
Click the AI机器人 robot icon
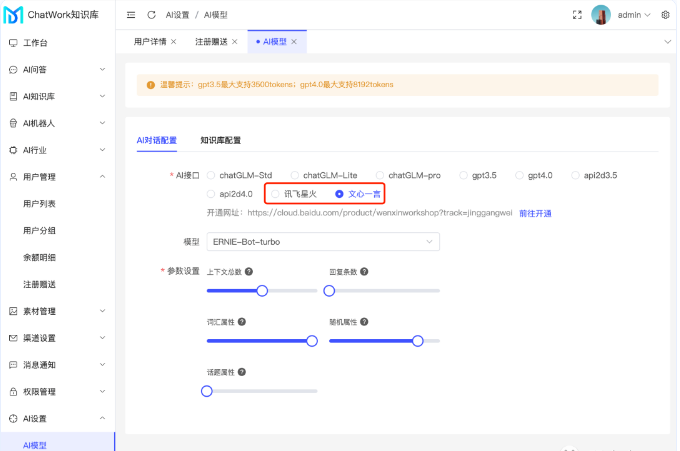(13, 124)
